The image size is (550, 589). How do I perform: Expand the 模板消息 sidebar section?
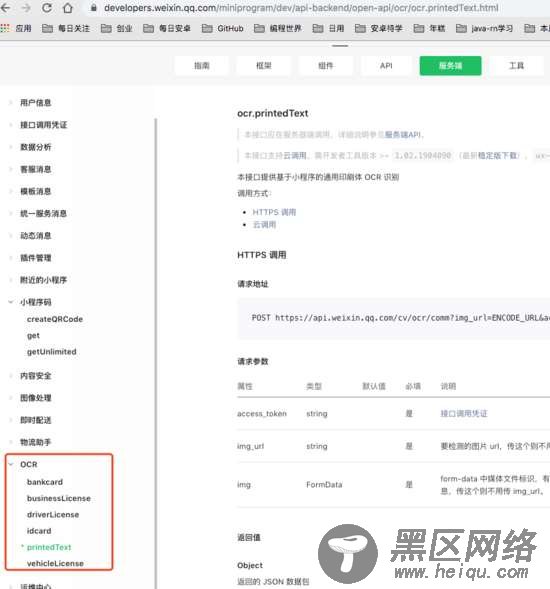click(35, 191)
